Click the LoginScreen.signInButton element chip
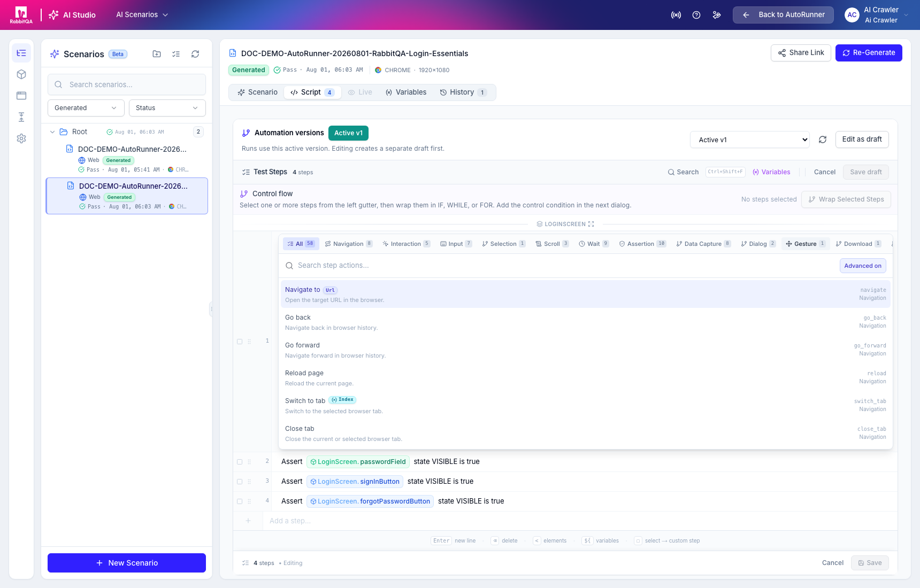 (355, 482)
